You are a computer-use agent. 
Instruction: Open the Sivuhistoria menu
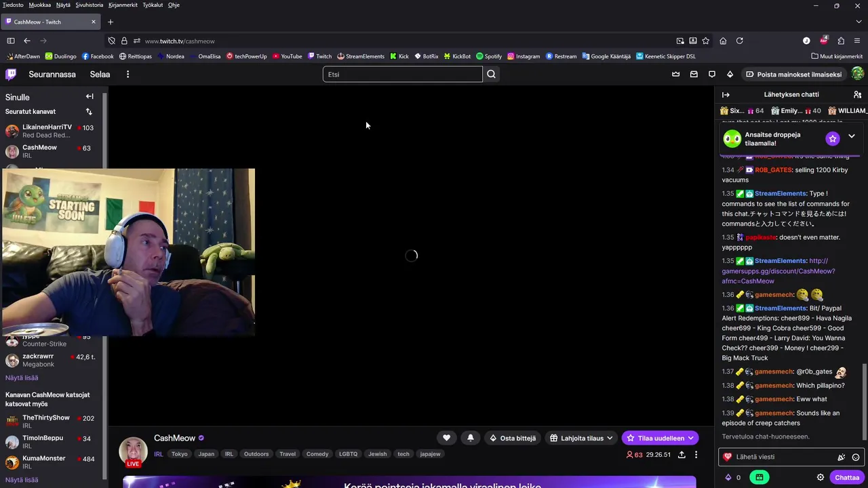click(89, 5)
